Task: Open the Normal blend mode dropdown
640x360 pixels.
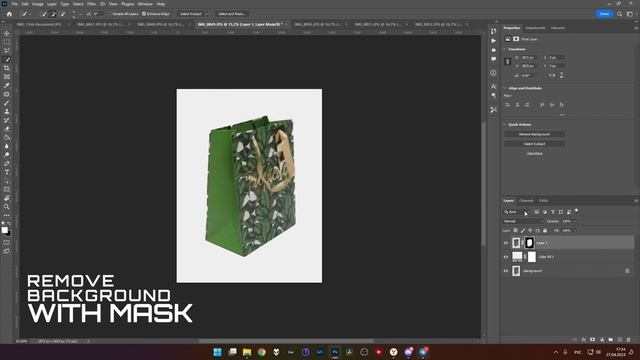Action: click(x=523, y=221)
